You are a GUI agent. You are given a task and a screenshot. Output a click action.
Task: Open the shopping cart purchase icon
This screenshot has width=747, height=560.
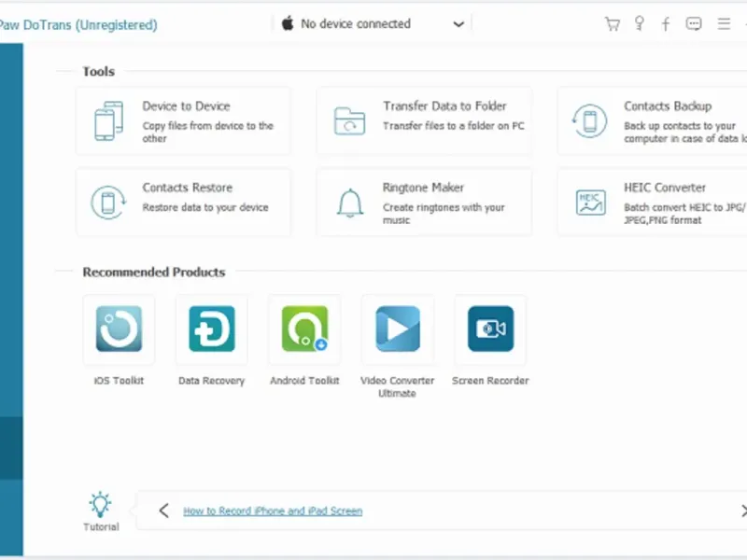[613, 24]
